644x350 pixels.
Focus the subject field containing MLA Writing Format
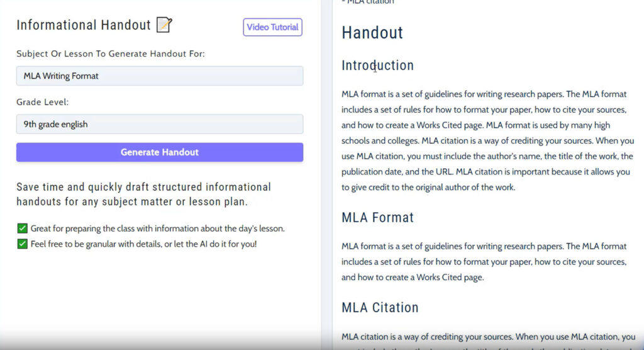point(160,76)
